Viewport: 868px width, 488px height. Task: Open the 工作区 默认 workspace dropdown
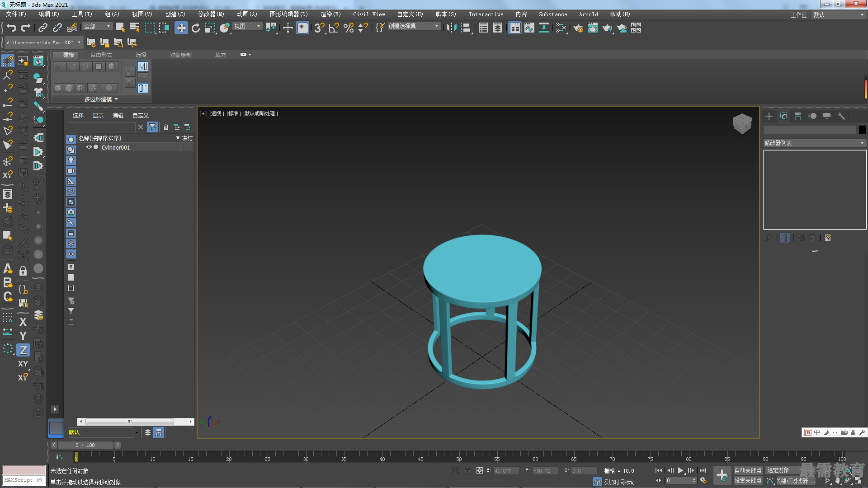[x=838, y=15]
